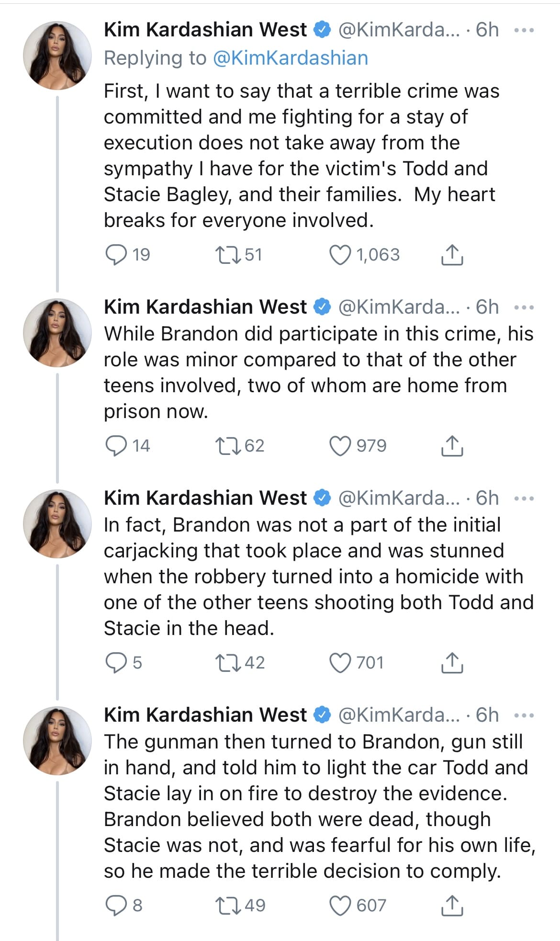
Task: Open Kim Kardashian West name on first tweet
Action: (205, 30)
